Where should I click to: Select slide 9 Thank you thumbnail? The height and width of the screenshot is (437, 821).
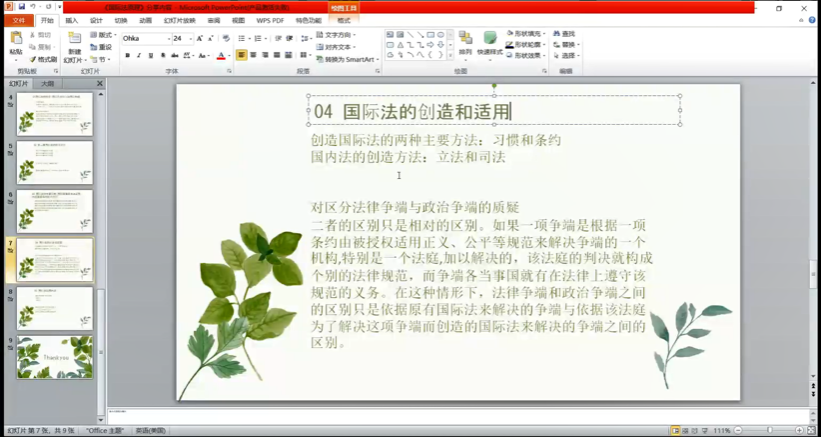pyautogui.click(x=55, y=357)
